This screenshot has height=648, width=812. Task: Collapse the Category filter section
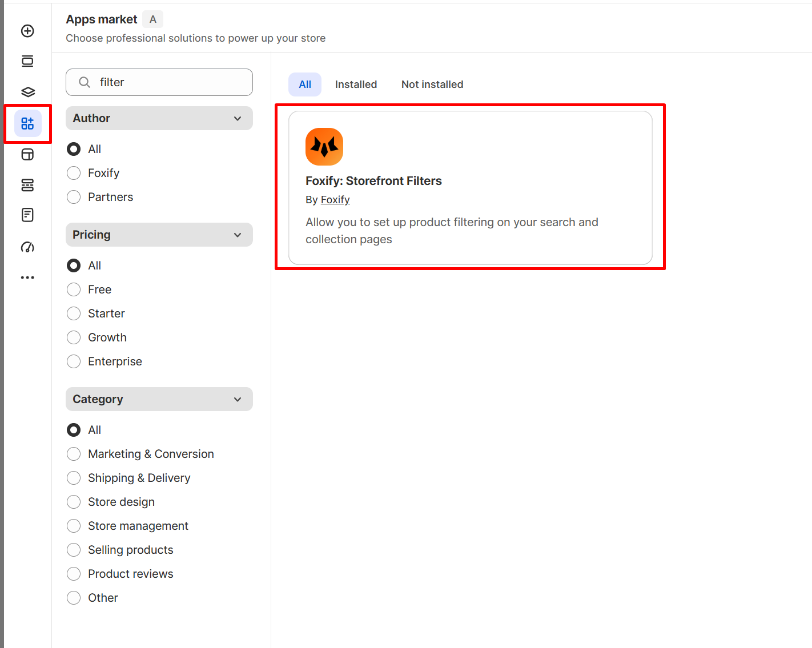coord(159,399)
